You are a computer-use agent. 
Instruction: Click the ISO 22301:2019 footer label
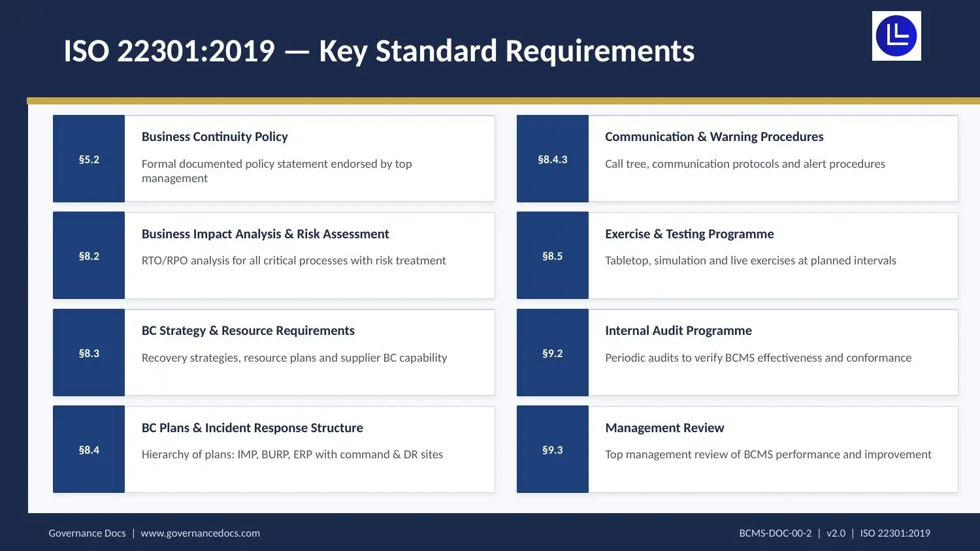(x=895, y=533)
